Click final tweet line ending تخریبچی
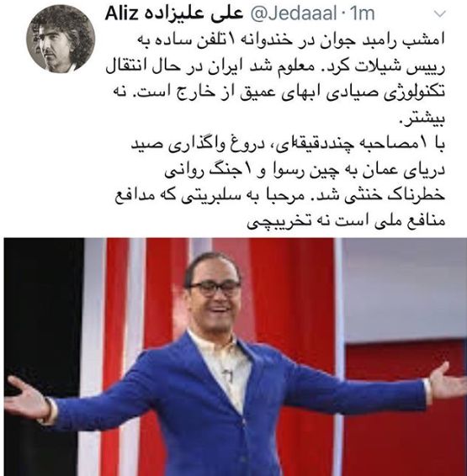 346,221
